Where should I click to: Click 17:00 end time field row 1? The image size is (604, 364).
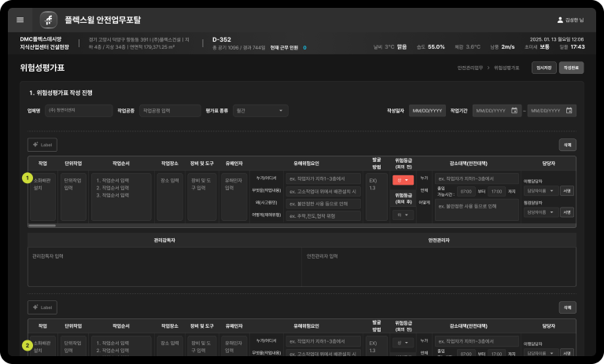tap(497, 192)
